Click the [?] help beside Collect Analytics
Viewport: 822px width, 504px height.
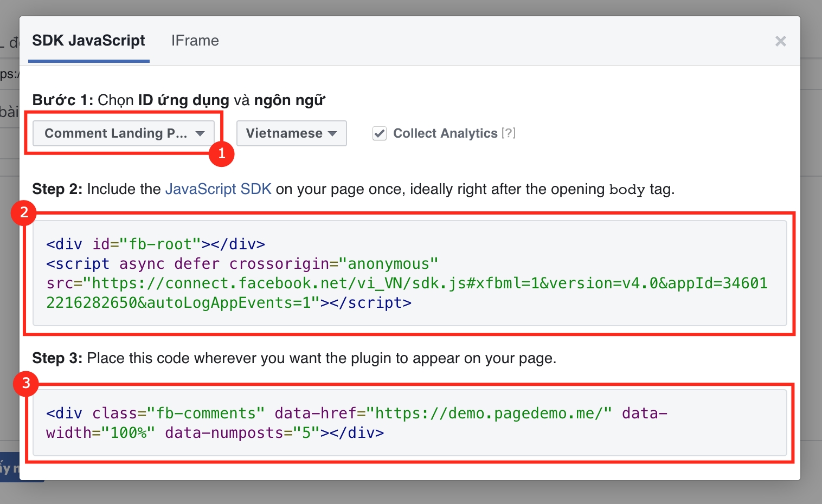pyautogui.click(x=508, y=133)
